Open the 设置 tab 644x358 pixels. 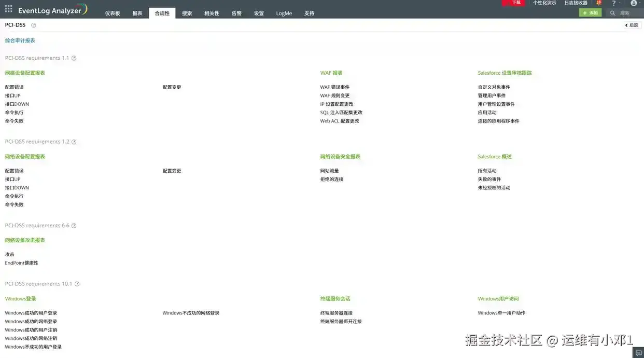(259, 13)
